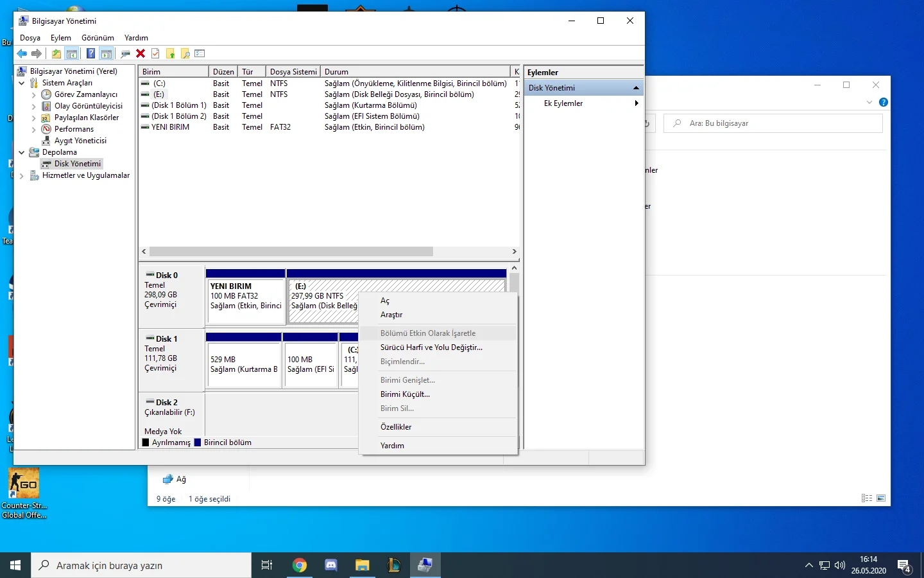Select Aygıt Yöneticisi in the tree
Screen dimensions: 924x578
[80, 141]
